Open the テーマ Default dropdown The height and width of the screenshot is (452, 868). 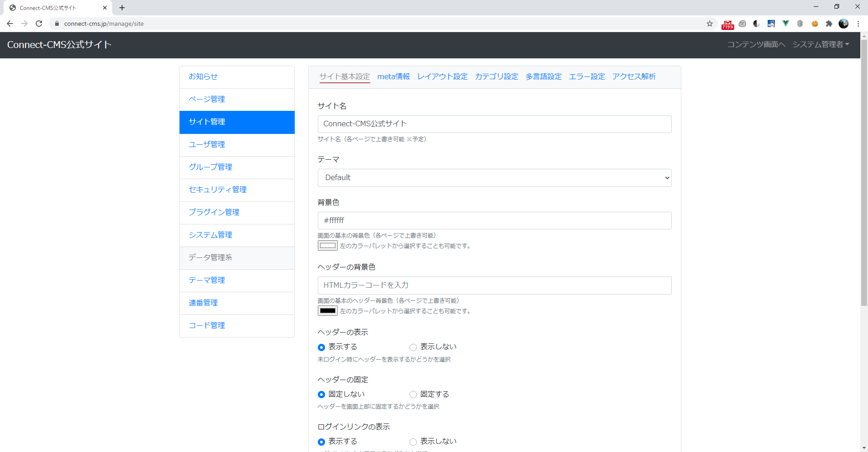[x=495, y=177]
